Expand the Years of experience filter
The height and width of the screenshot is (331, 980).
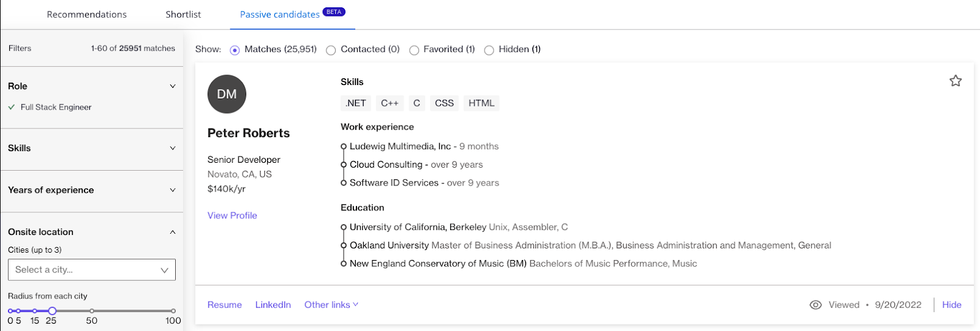pos(173,190)
